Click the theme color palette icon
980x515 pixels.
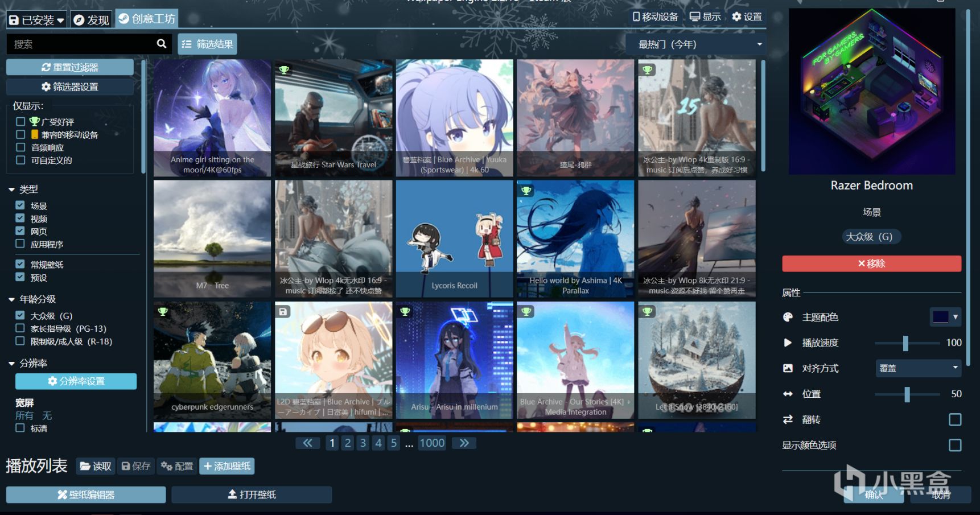[788, 317]
